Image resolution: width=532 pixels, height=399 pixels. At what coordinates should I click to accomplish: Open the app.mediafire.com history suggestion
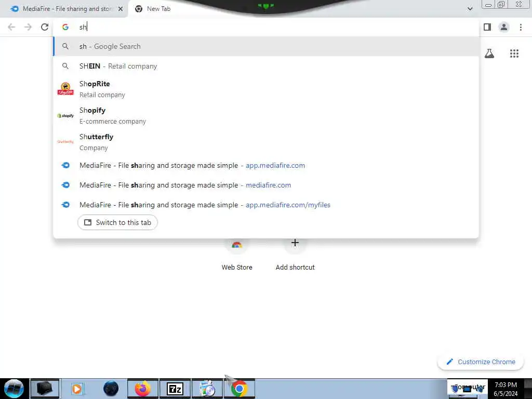[x=266, y=165]
